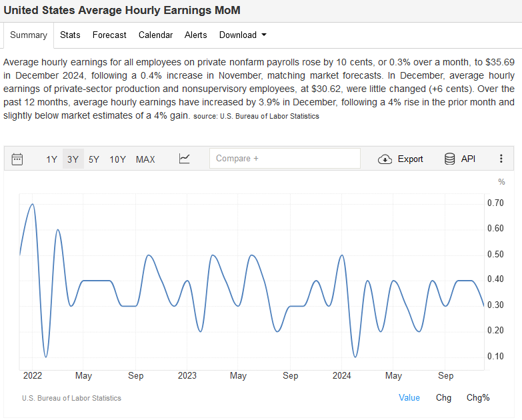Click the Export cloud download icon
This screenshot has width=522, height=420.
pos(385,159)
